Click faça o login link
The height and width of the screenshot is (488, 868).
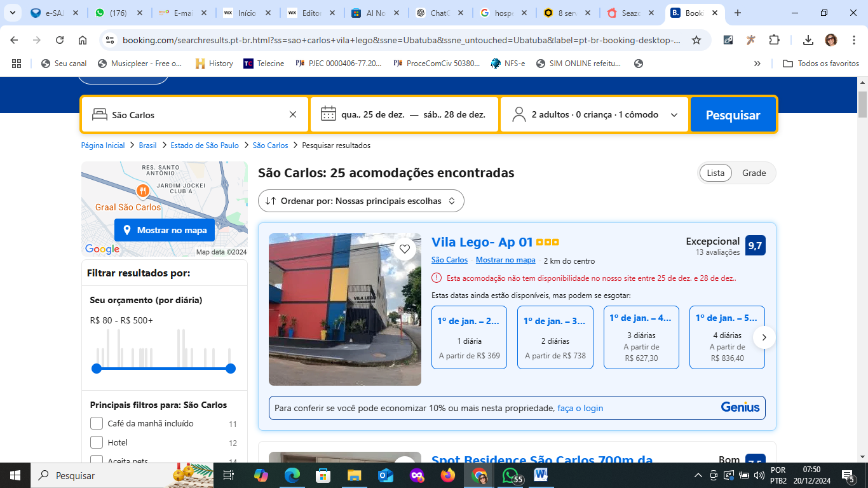[x=580, y=408]
